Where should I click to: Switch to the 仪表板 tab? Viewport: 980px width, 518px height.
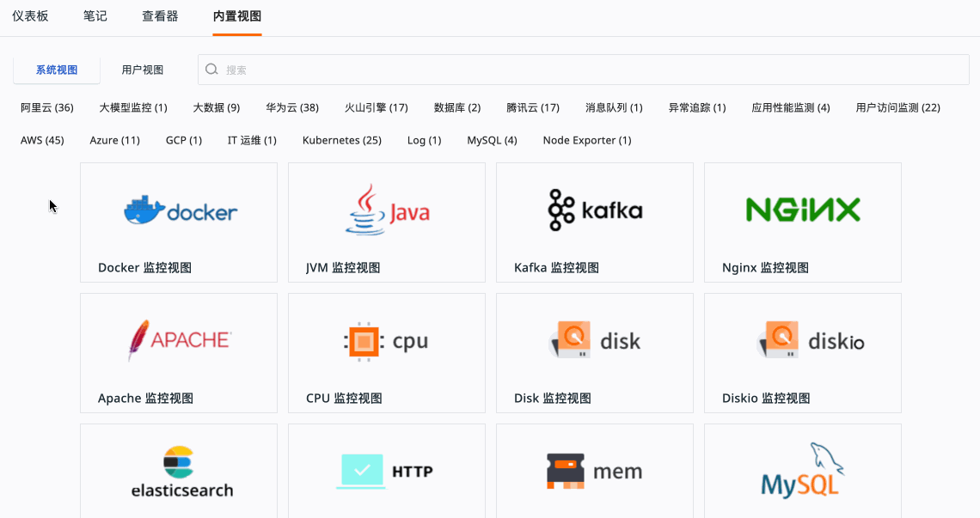30,16
